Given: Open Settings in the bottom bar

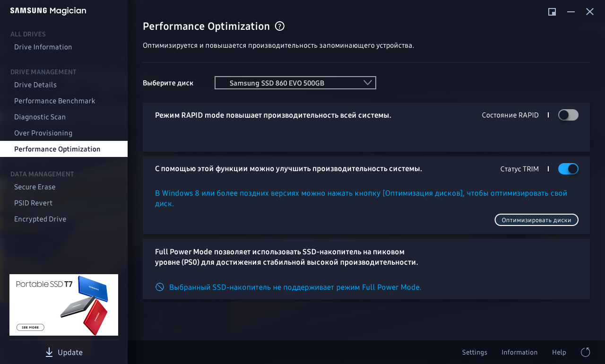Looking at the screenshot, I should click(475, 352).
